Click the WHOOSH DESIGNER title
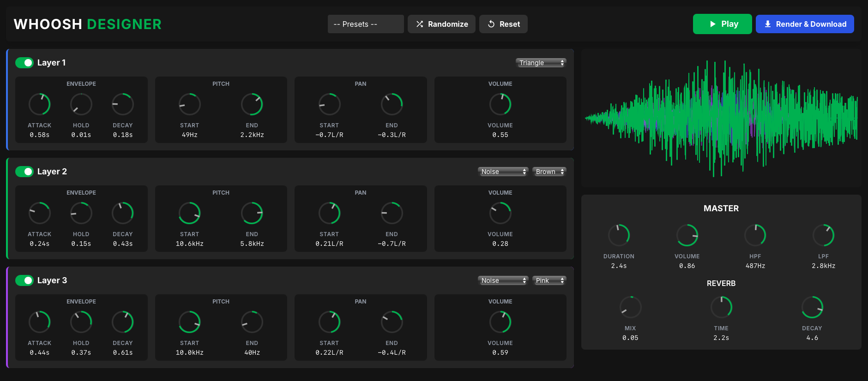 (x=88, y=24)
